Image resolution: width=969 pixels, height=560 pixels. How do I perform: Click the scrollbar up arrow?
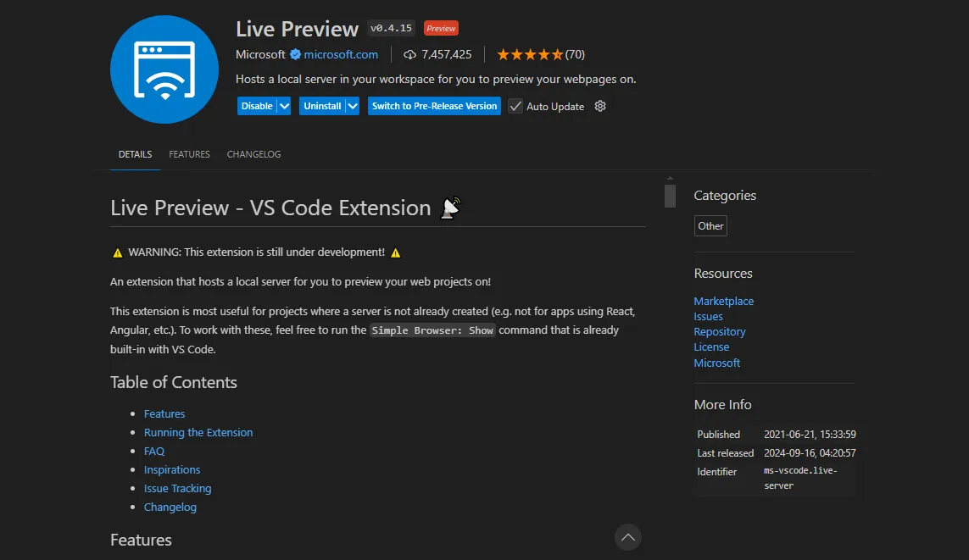[x=670, y=179]
